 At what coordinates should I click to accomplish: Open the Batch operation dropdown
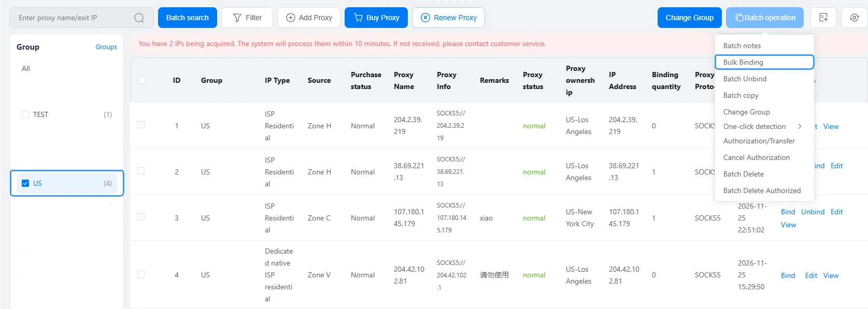(765, 18)
